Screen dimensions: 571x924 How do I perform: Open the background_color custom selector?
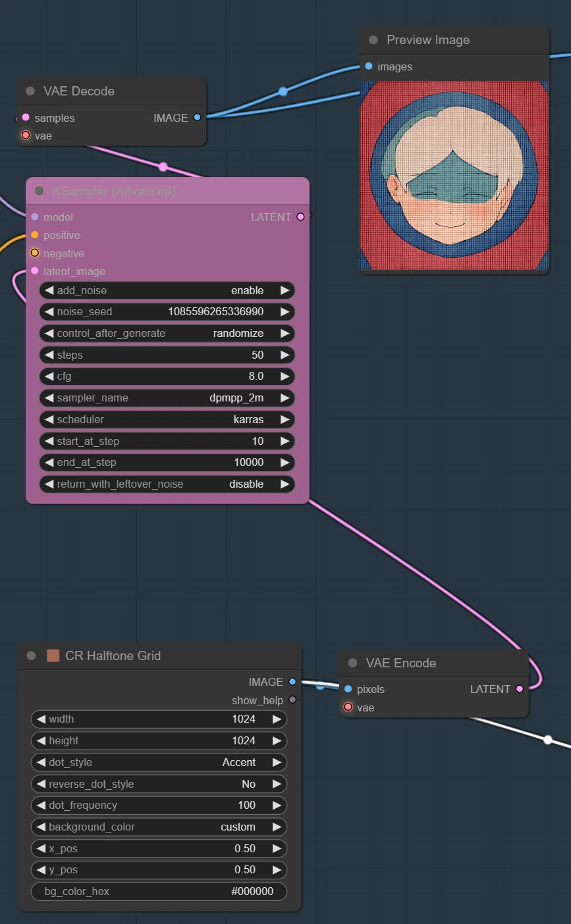coord(159,827)
